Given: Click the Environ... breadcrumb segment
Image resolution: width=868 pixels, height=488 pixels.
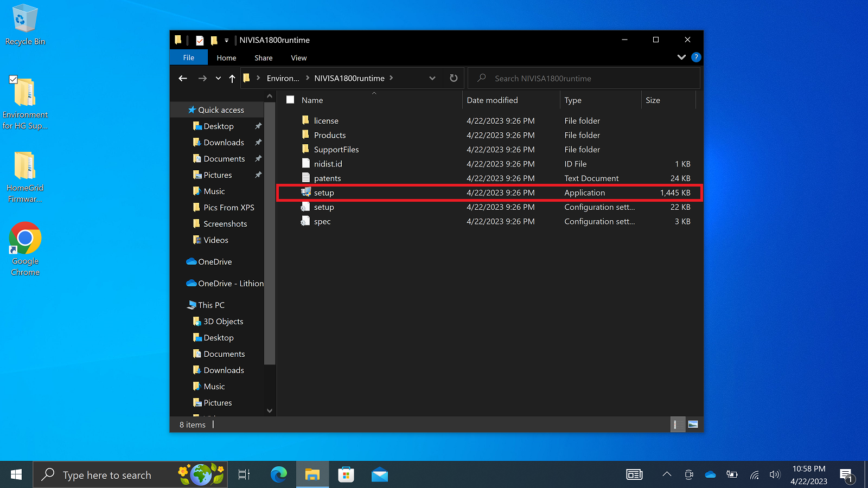Looking at the screenshot, I should (283, 78).
